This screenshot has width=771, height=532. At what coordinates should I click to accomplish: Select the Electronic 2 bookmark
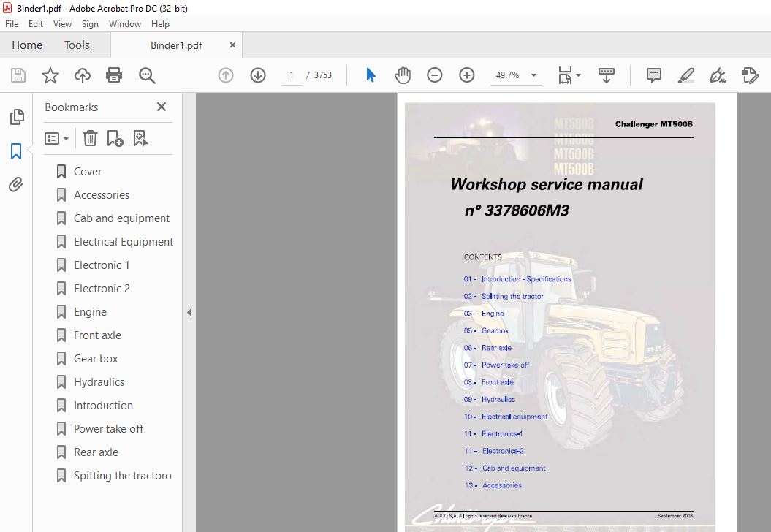tap(102, 289)
